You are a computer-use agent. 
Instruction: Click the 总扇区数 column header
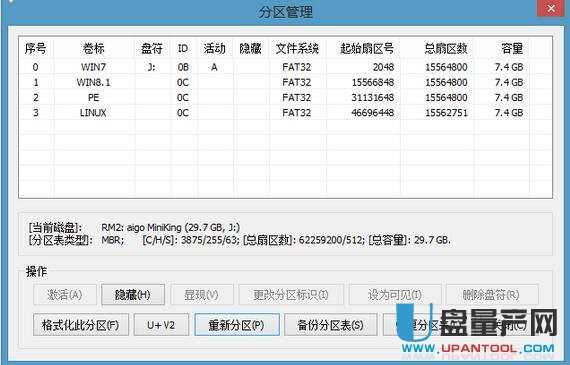(x=446, y=48)
